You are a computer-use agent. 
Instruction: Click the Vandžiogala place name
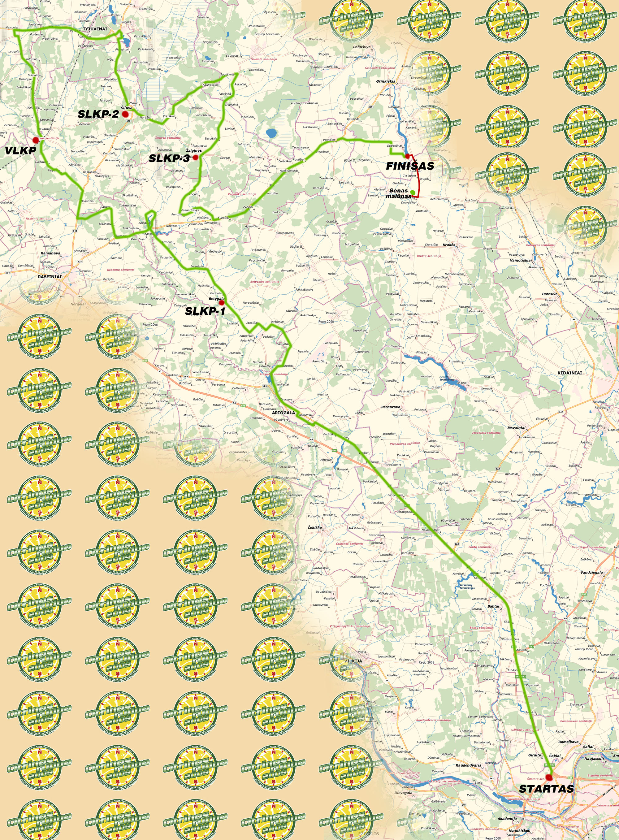592,572
